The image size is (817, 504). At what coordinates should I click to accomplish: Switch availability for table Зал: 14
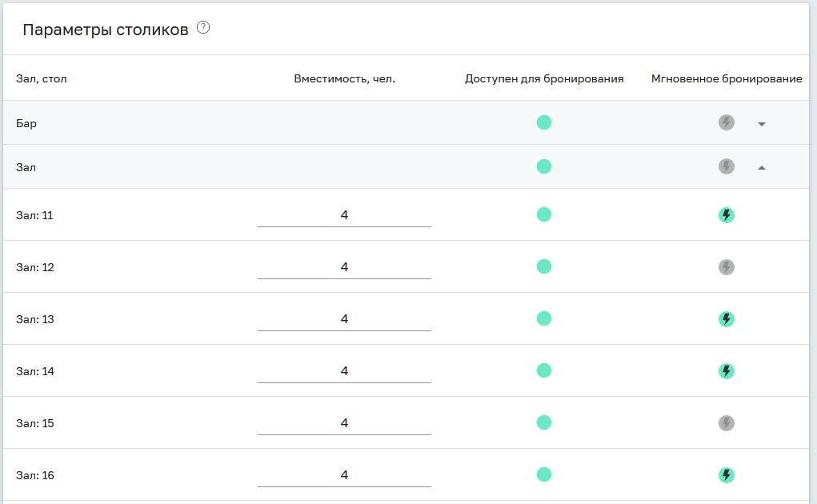[544, 370]
